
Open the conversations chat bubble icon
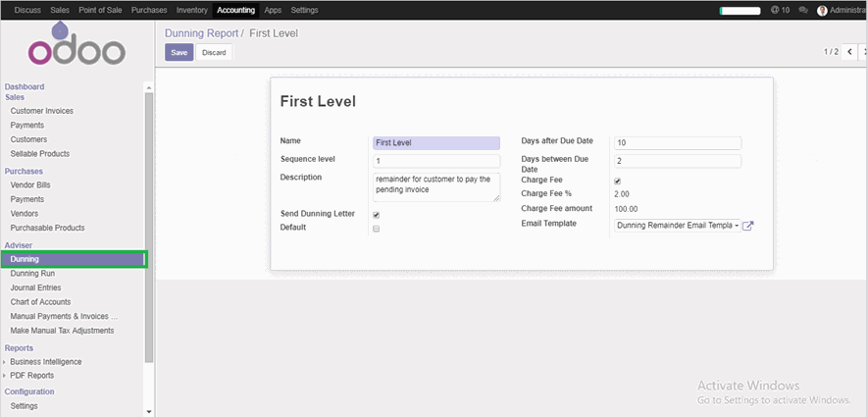pos(803,10)
